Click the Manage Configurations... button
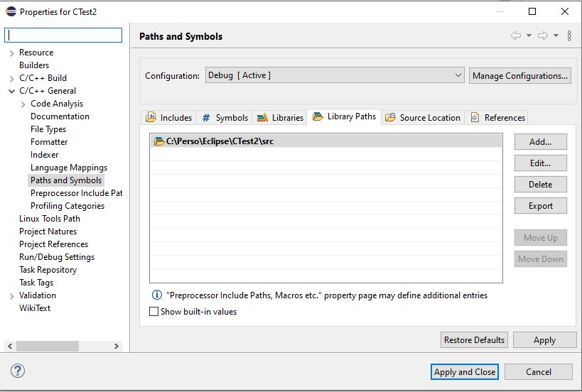Image resolution: width=582 pixels, height=392 pixels. click(519, 76)
